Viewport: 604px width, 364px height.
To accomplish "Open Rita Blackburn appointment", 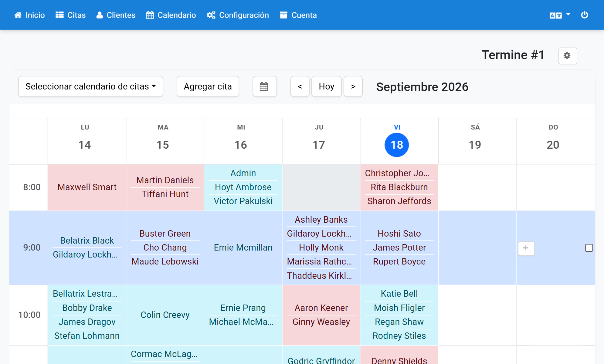I will coord(399,187).
